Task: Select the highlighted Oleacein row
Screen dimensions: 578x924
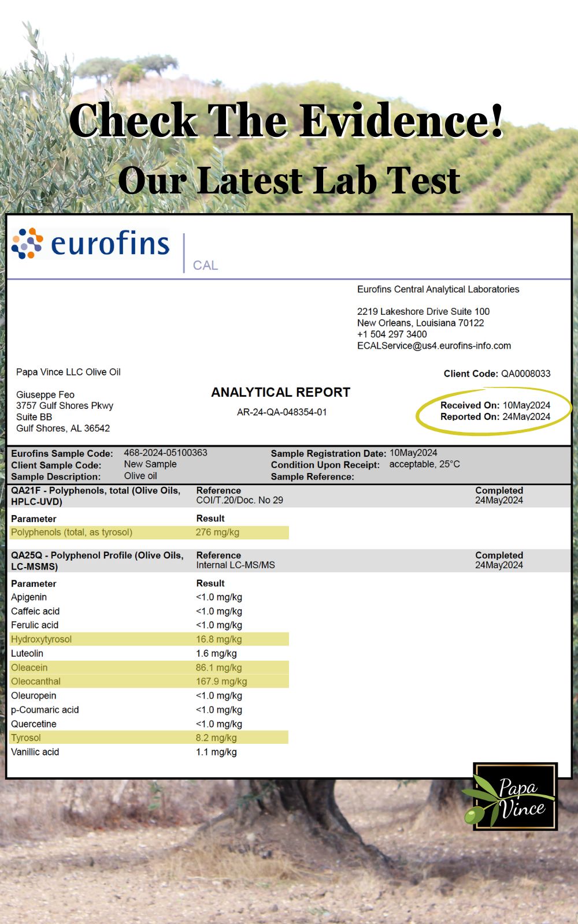Action: point(149,668)
